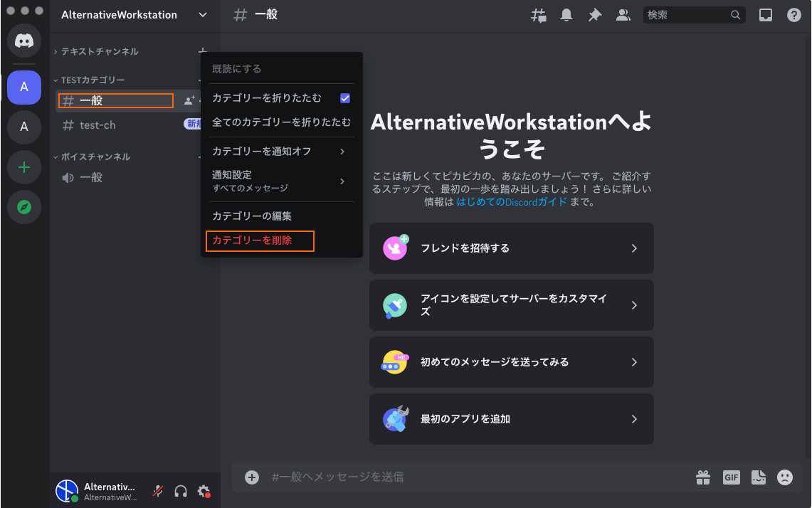Open pinned messages pin icon
The width and height of the screenshot is (812, 508).
[595, 15]
